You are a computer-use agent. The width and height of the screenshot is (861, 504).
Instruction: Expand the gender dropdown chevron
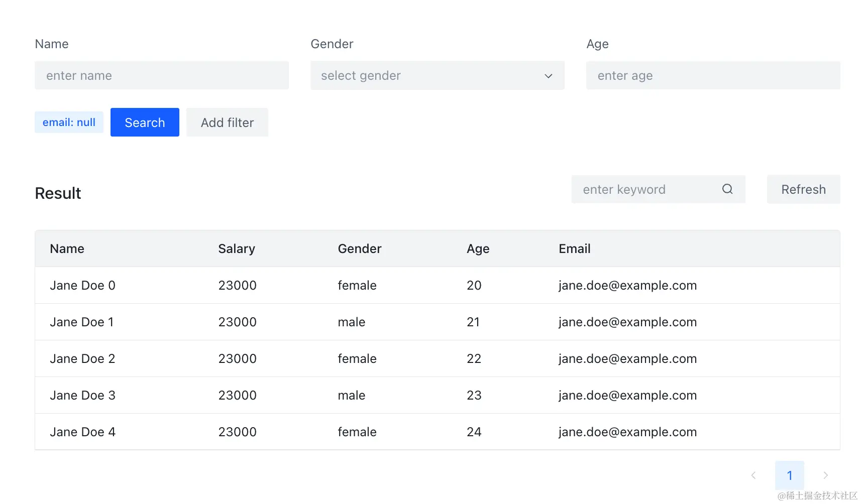(548, 76)
